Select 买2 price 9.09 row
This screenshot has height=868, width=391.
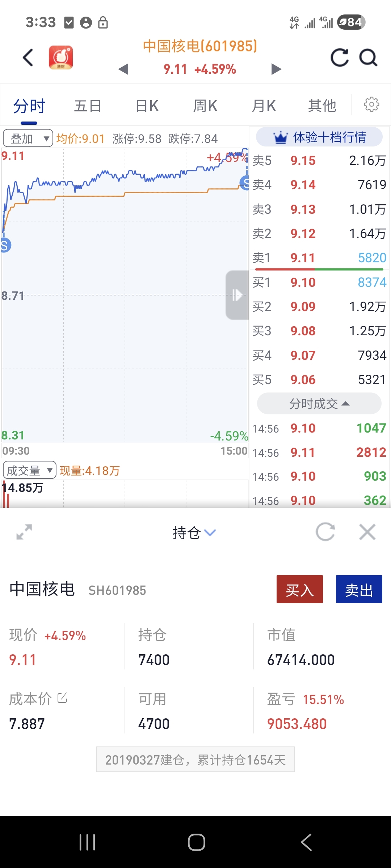coord(319,306)
